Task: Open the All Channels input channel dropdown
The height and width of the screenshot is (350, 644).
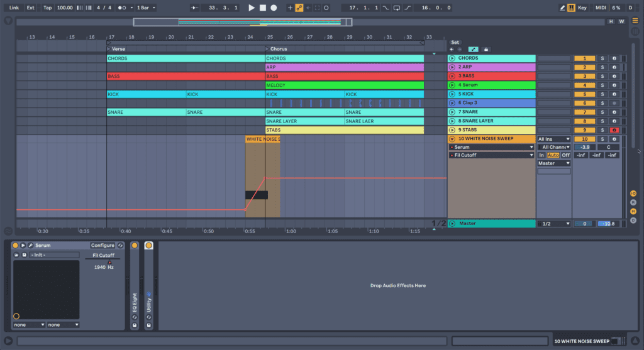Action: coord(554,147)
